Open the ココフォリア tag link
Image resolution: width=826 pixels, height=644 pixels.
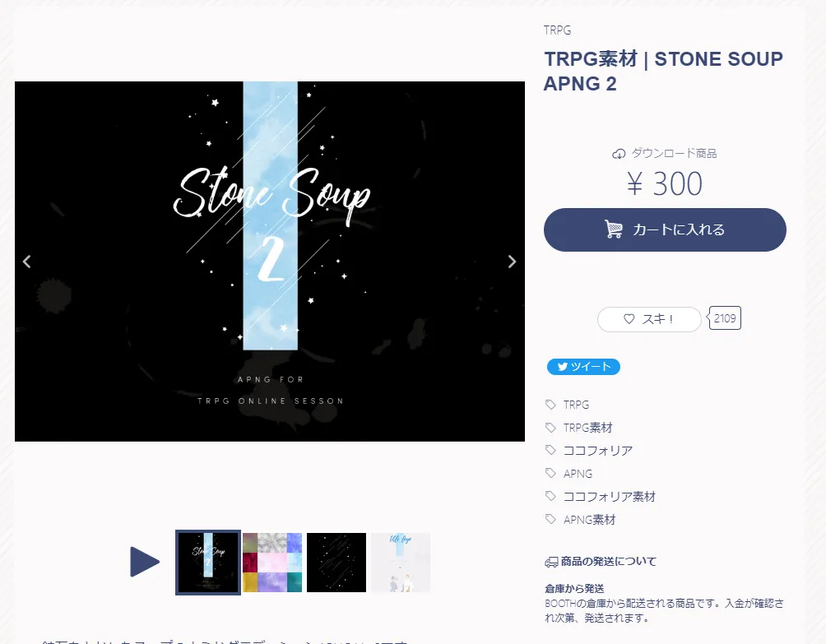tap(598, 451)
